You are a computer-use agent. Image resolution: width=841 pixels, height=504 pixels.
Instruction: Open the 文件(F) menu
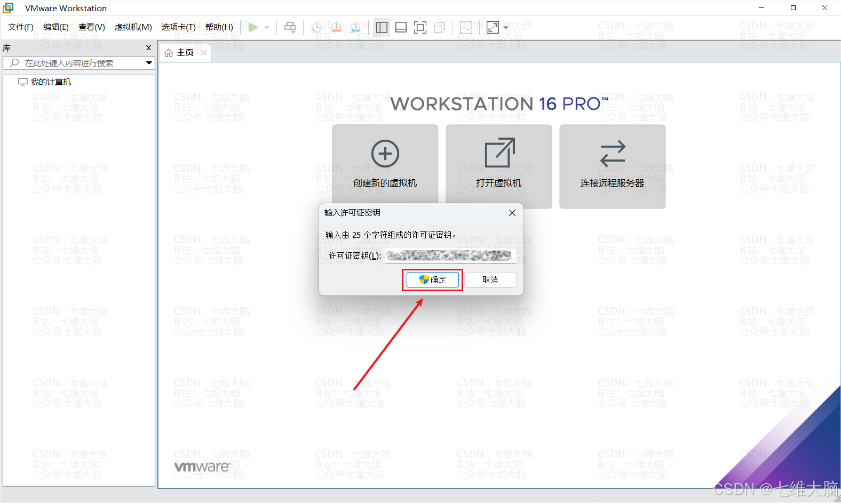(21, 27)
